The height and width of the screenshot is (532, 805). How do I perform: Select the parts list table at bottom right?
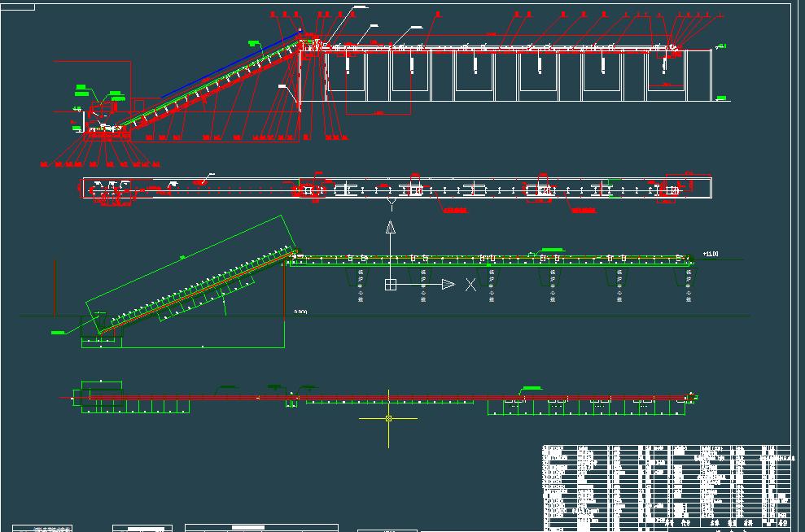[666, 486]
